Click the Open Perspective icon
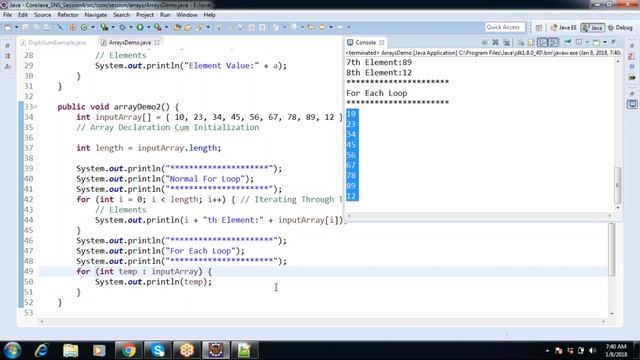This screenshot has height=360, width=640. (539, 28)
